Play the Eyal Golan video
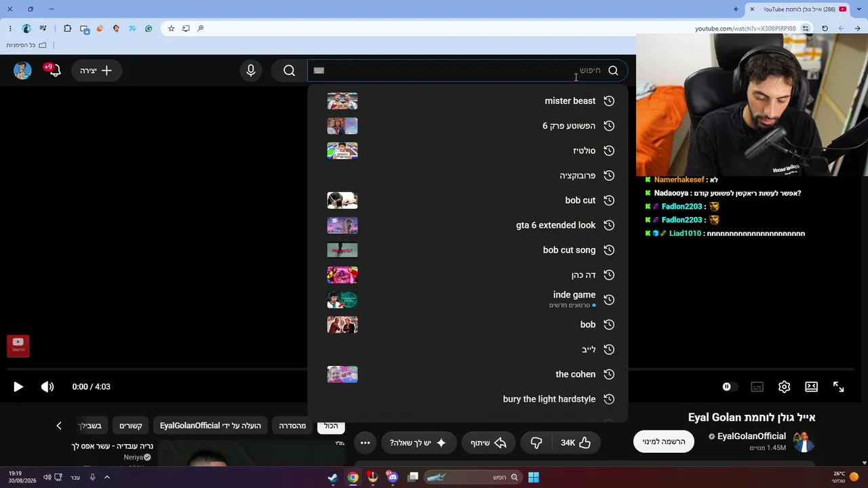The image size is (868, 488). (x=18, y=387)
